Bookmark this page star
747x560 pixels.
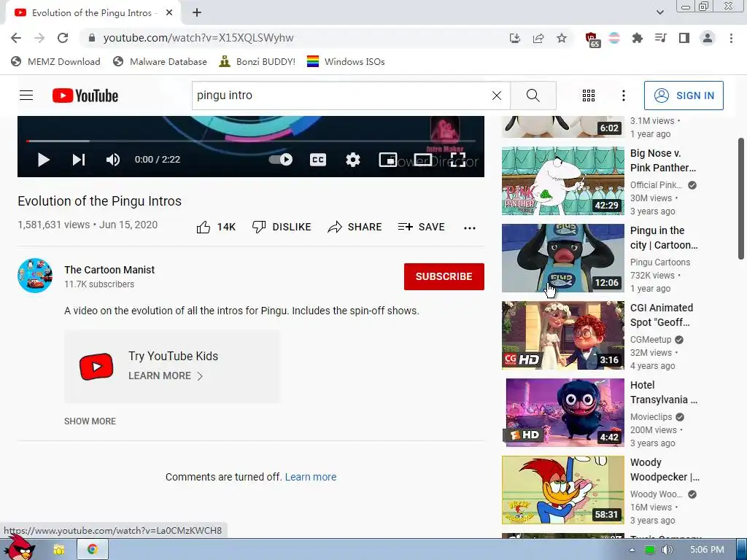(562, 38)
